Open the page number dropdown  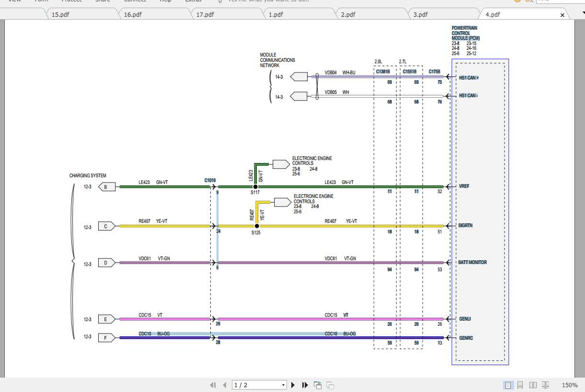[x=283, y=385]
